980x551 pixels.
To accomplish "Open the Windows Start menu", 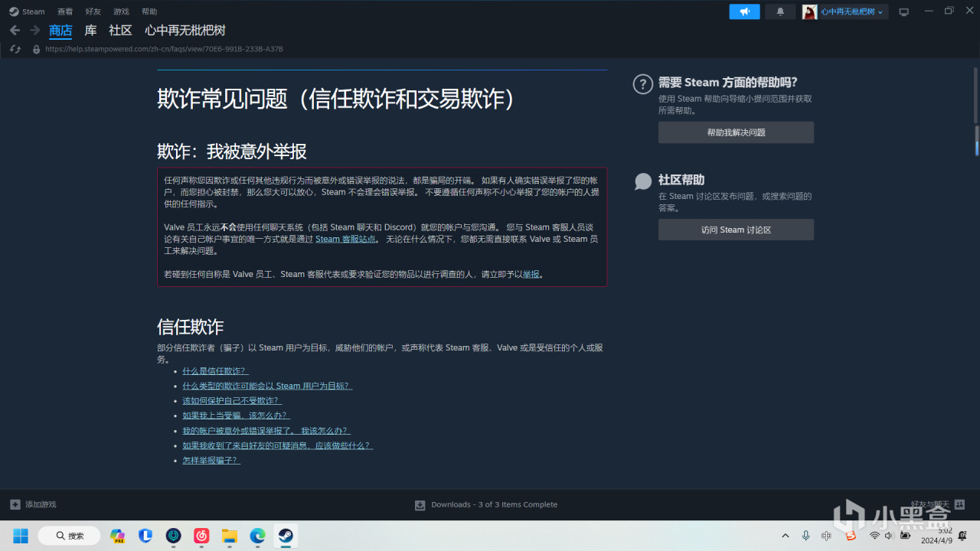I will pos(20,536).
